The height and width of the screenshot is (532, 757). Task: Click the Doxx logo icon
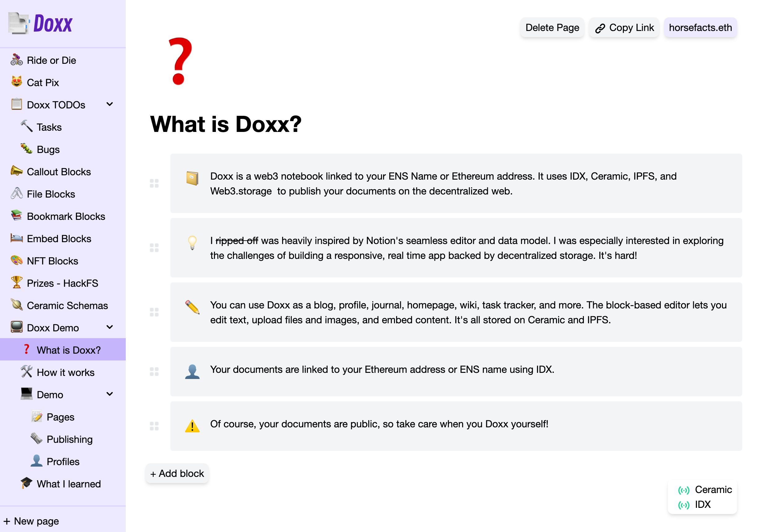[x=19, y=23]
